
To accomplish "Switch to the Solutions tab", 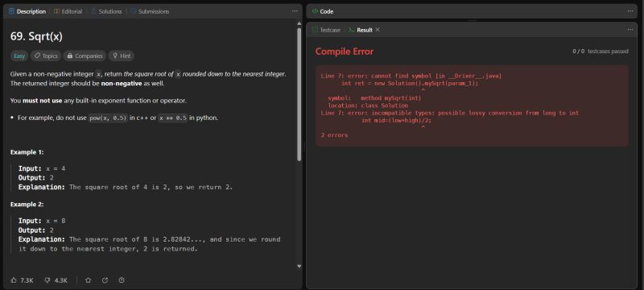I will coord(106,11).
